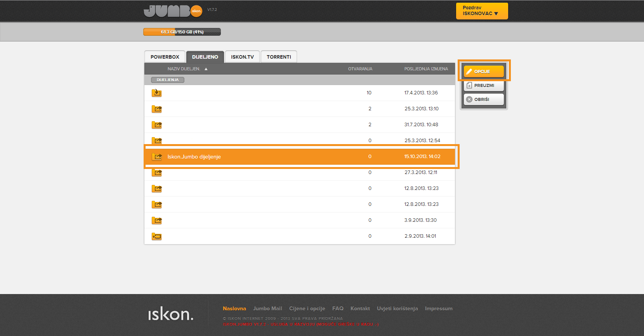Open the Uvjeti korištenja link

(398, 308)
